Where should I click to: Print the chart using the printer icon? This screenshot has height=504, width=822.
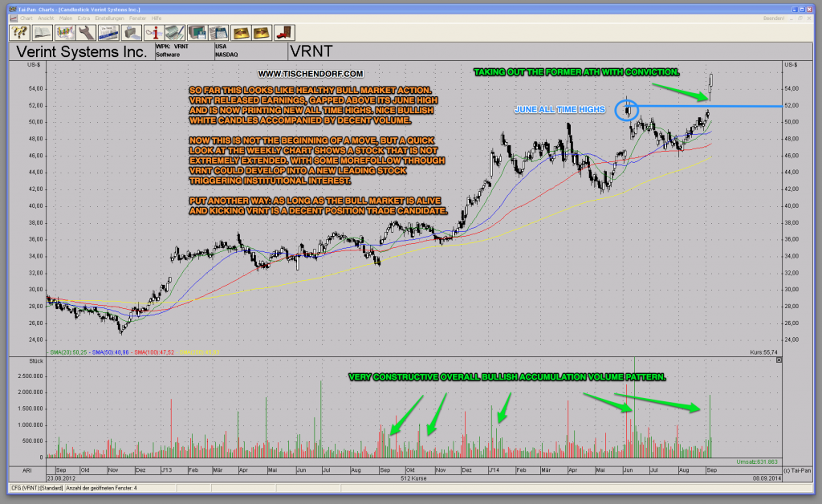[132, 33]
